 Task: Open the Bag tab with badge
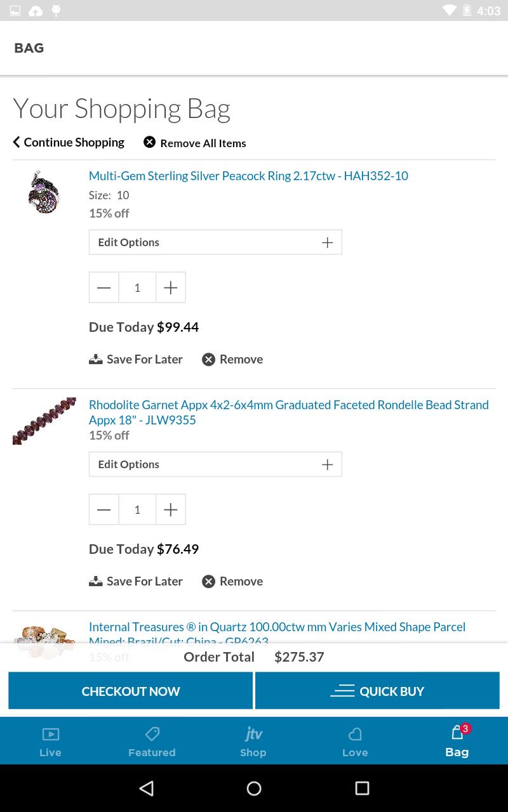(457, 741)
